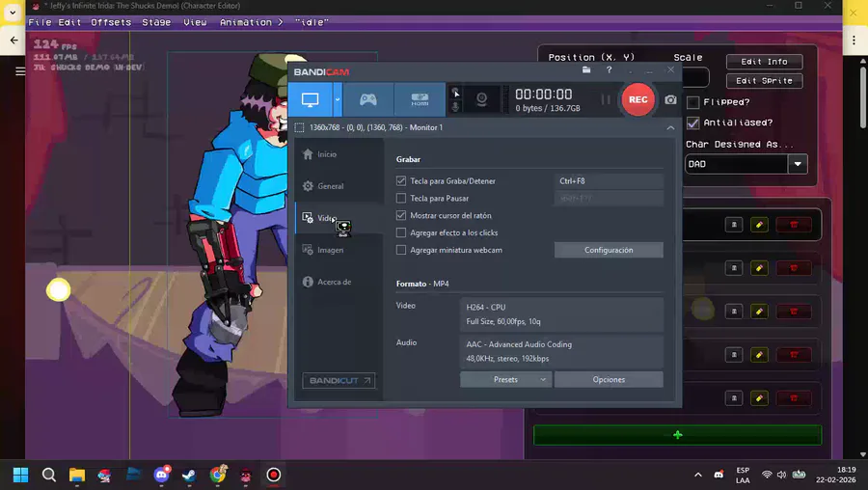Click the disabled pause hotkey field
Viewport: 868px width, 490px height.
point(609,198)
